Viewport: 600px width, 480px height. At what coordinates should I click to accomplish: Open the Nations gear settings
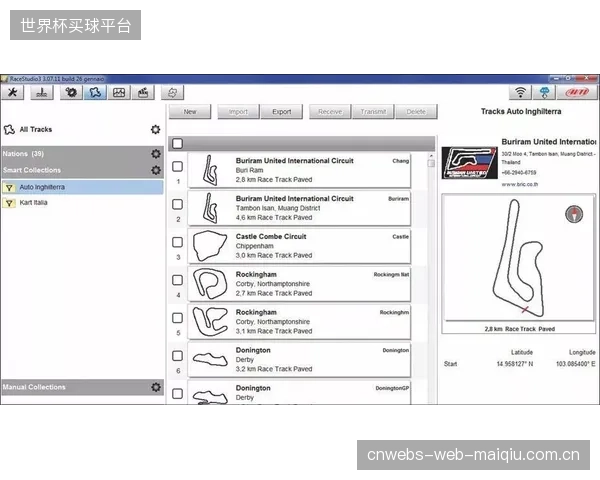[156, 153]
